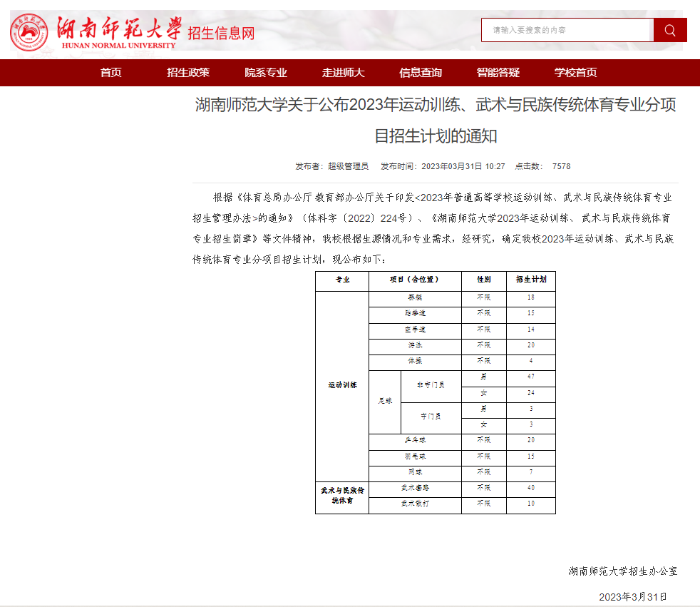Image resolution: width=700 pixels, height=607 pixels.
Task: Click the publish time 2023年03月31日 10:27
Action: [463, 166]
